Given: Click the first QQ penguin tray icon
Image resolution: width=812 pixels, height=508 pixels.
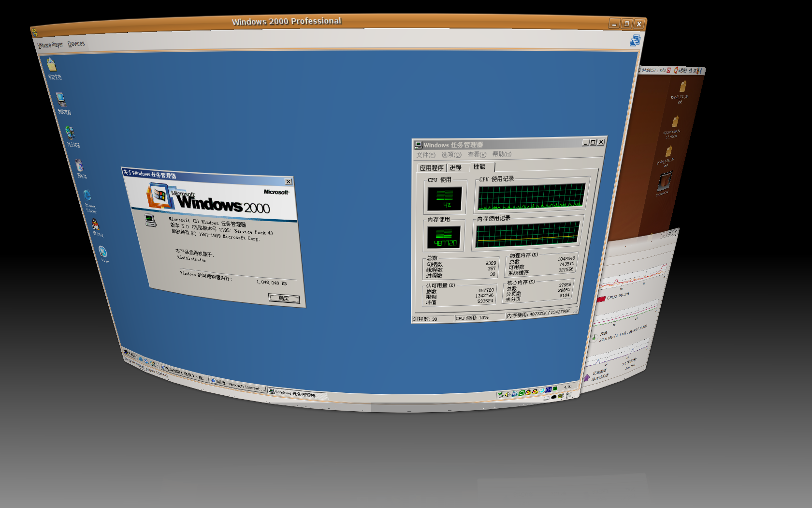Looking at the screenshot, I should [528, 392].
